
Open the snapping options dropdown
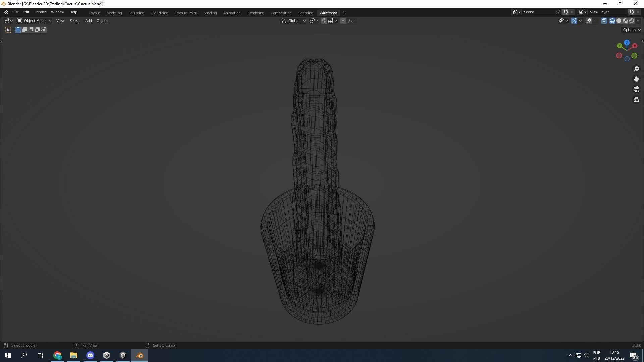(x=333, y=21)
